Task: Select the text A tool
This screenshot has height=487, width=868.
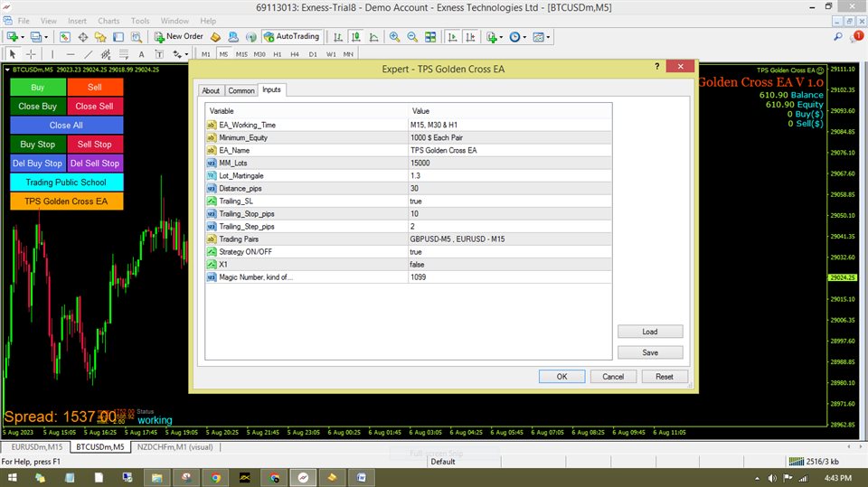Action: pos(141,54)
